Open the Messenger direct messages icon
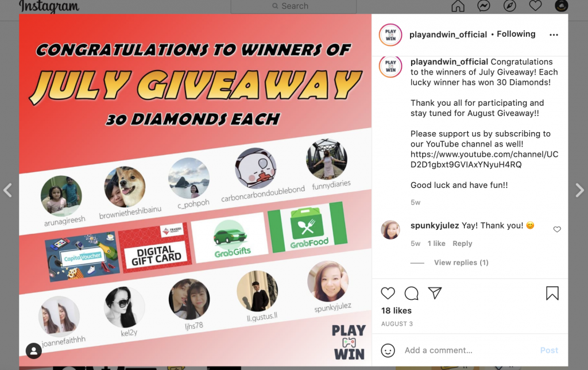This screenshot has height=370, width=588. pyautogui.click(x=483, y=6)
